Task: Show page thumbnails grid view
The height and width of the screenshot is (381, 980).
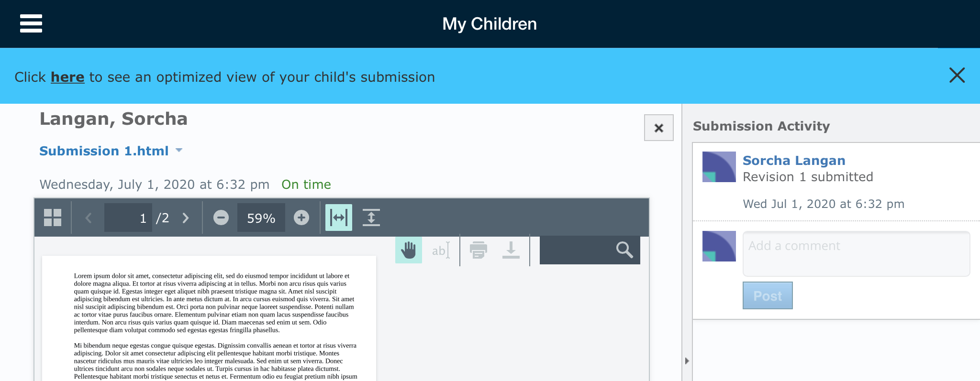Action: pyautogui.click(x=53, y=218)
